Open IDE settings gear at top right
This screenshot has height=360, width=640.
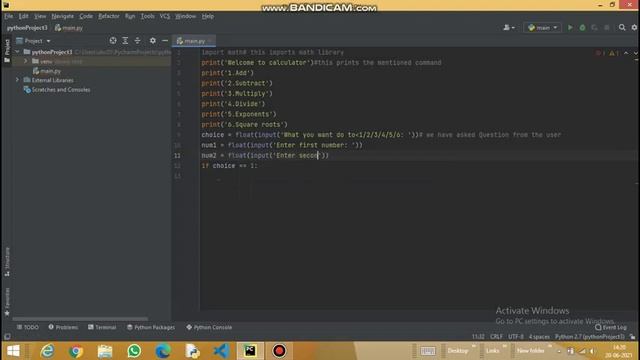tap(634, 27)
